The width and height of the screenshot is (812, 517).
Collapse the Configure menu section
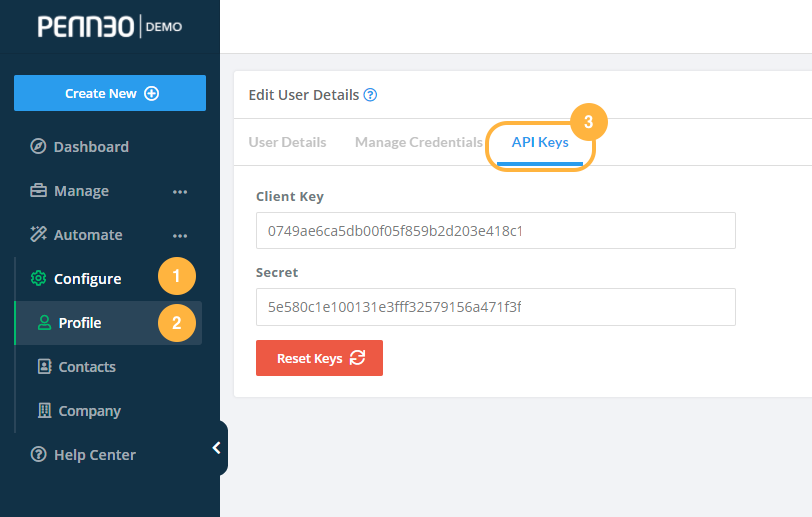tap(88, 279)
